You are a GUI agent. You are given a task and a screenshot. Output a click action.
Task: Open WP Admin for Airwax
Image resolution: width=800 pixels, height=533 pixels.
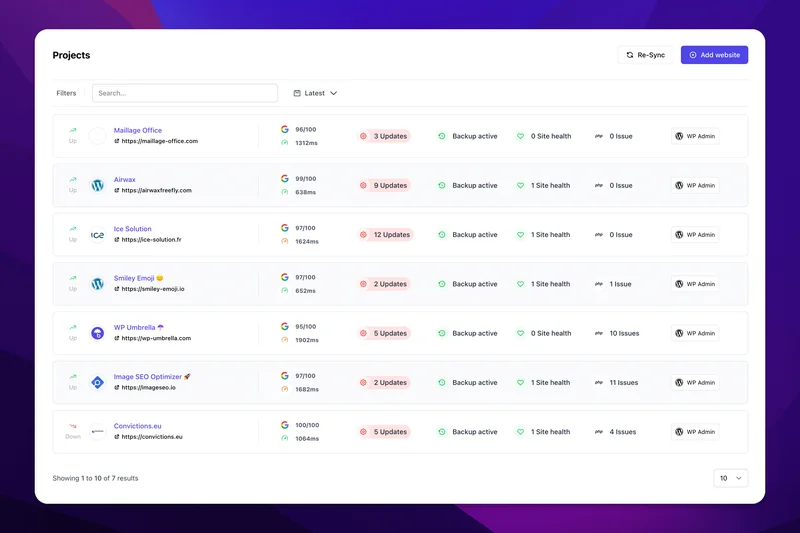pos(695,185)
